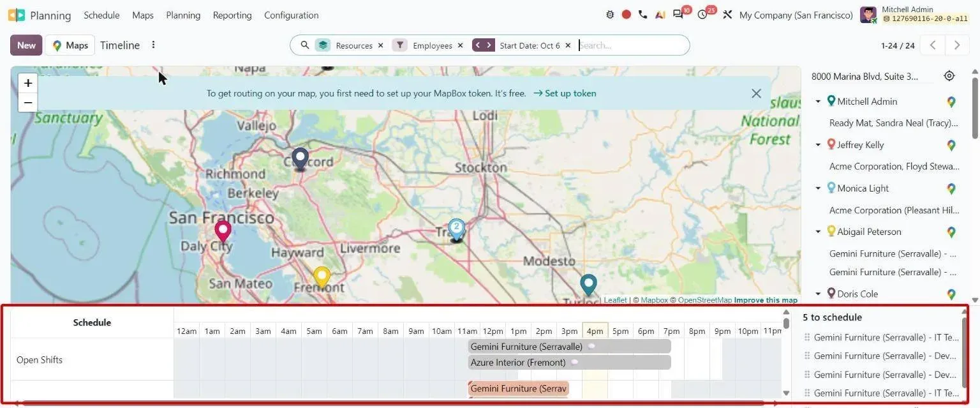Click the search magnifier icon
The height and width of the screenshot is (408, 980).
(305, 45)
